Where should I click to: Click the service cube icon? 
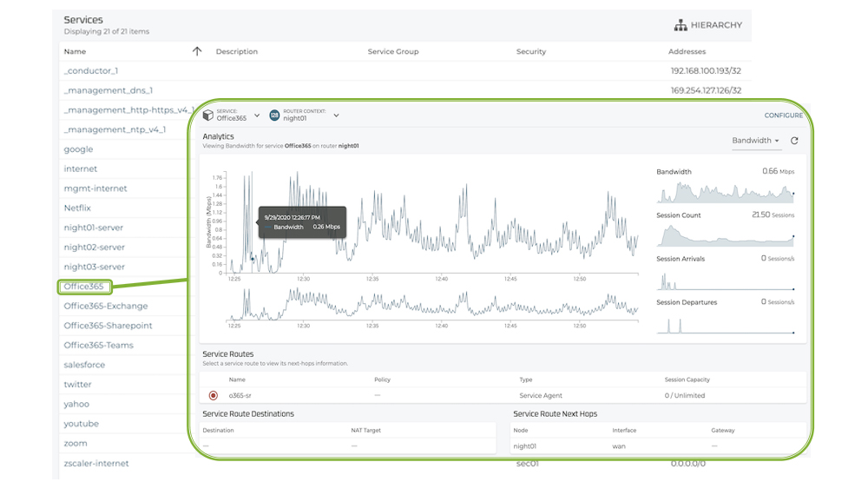pos(208,115)
